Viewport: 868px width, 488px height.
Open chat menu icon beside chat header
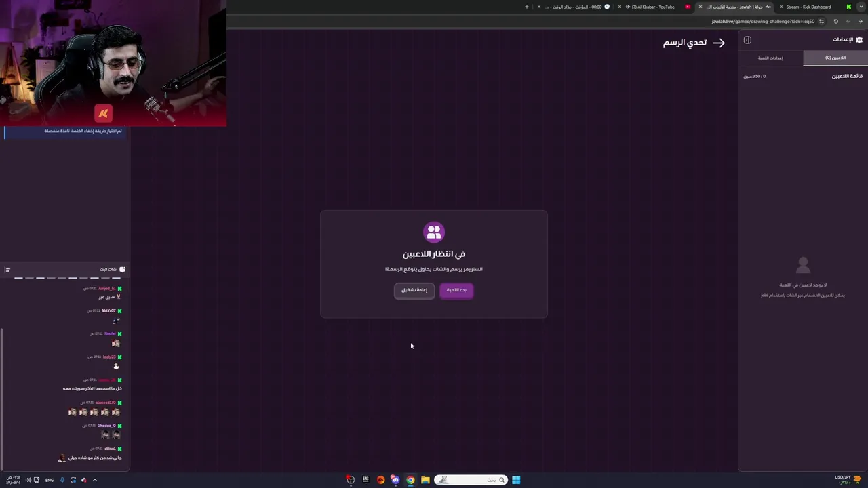[7, 270]
